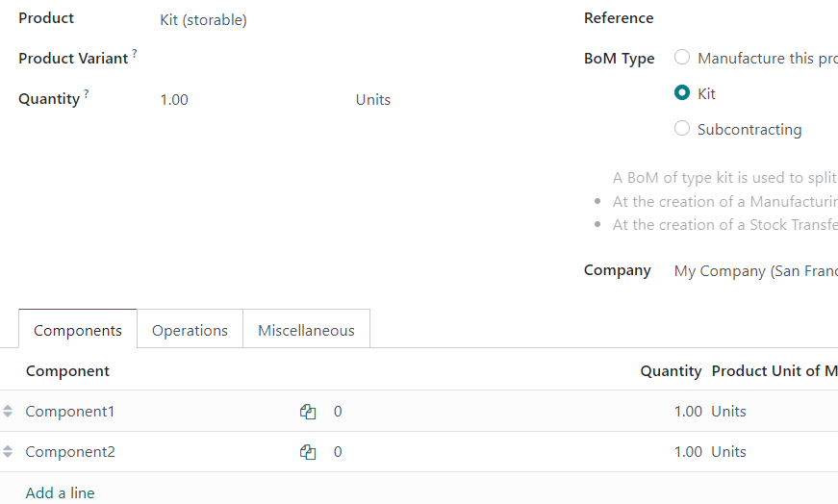Image resolution: width=838 pixels, height=504 pixels.
Task: Click the copy icon next to Component1
Action: (308, 412)
